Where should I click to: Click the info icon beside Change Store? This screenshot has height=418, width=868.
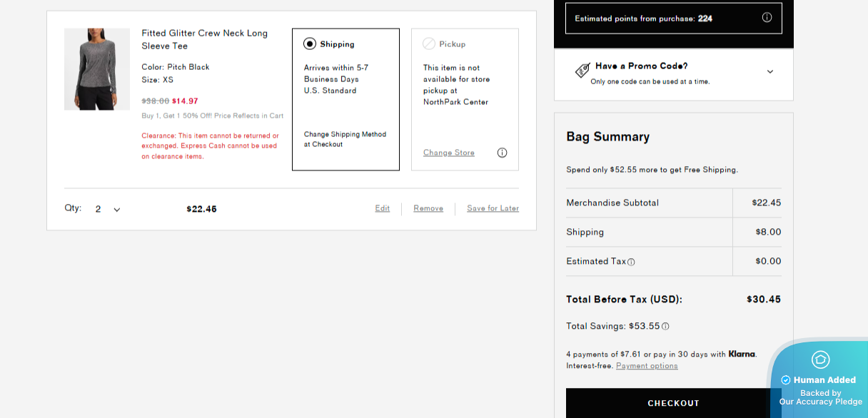pos(502,153)
